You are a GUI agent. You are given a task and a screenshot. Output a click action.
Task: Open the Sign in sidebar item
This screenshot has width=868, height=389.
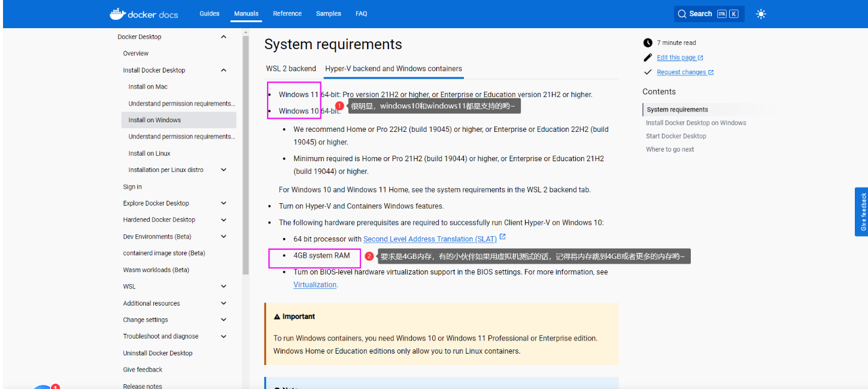pos(132,187)
